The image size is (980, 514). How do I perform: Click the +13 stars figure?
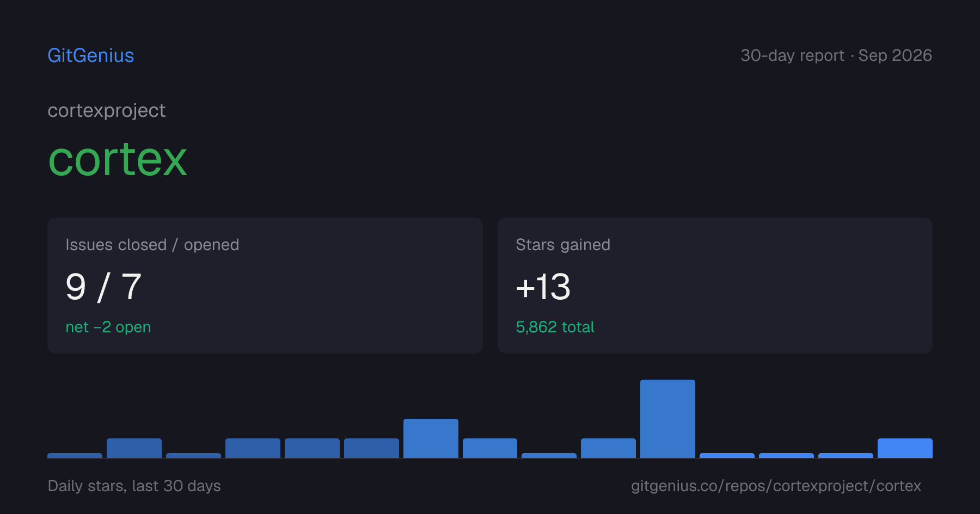pyautogui.click(x=543, y=287)
